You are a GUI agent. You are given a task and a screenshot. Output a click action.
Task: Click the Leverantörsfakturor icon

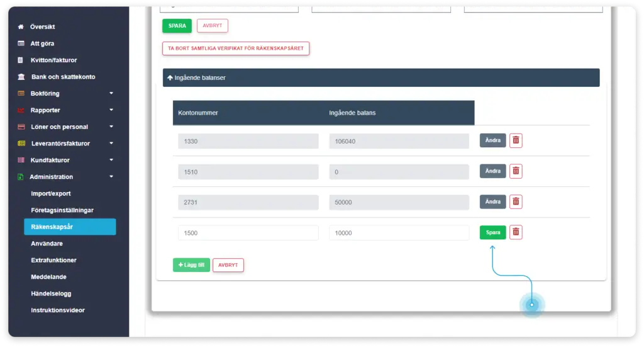[x=21, y=144]
